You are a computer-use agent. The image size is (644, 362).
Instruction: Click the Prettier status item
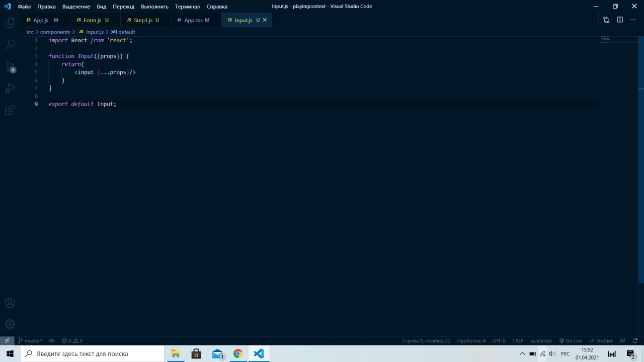pos(601,340)
